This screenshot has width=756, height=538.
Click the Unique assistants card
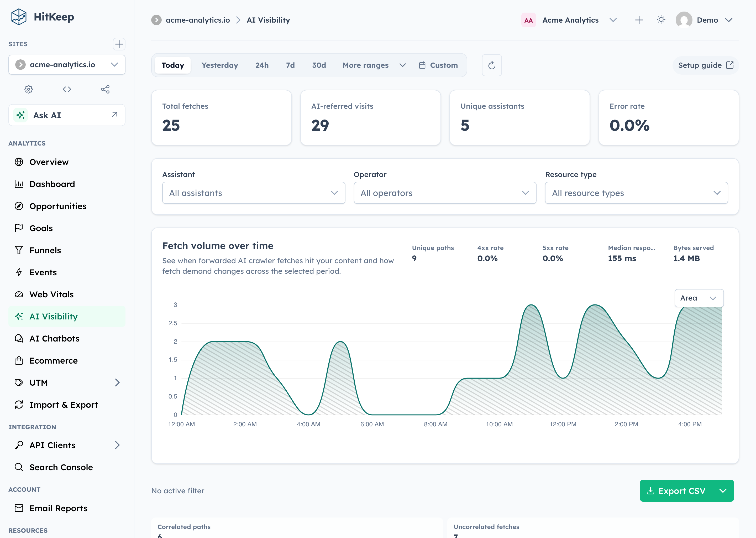[519, 118]
